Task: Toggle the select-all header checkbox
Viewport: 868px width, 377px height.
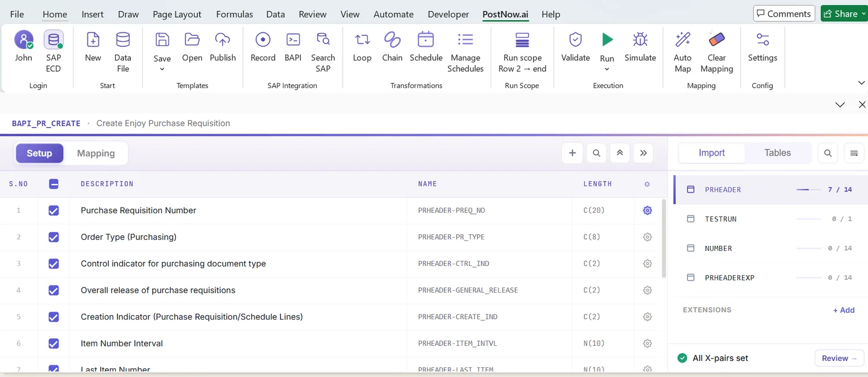Action: click(x=54, y=184)
